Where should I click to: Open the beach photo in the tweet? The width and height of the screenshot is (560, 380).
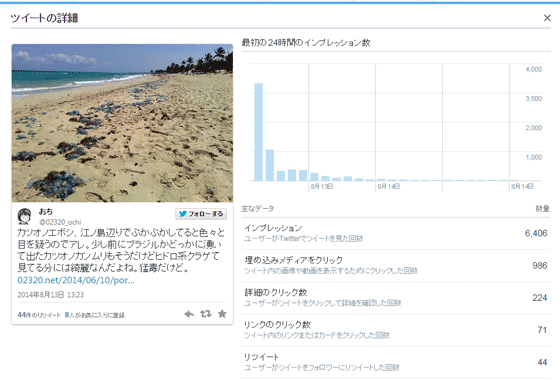122,123
